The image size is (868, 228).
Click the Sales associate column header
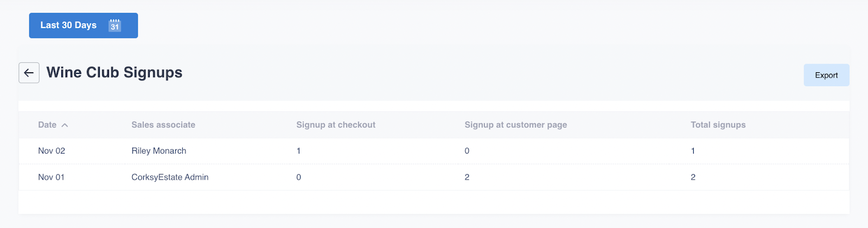[x=163, y=125]
